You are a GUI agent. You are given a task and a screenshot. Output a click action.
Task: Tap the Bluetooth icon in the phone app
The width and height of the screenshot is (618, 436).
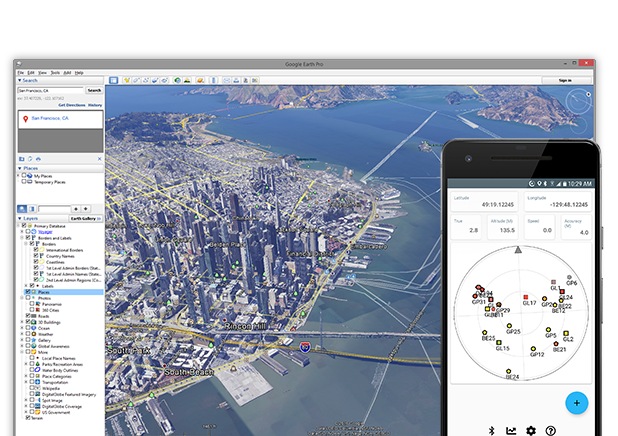tap(491, 430)
